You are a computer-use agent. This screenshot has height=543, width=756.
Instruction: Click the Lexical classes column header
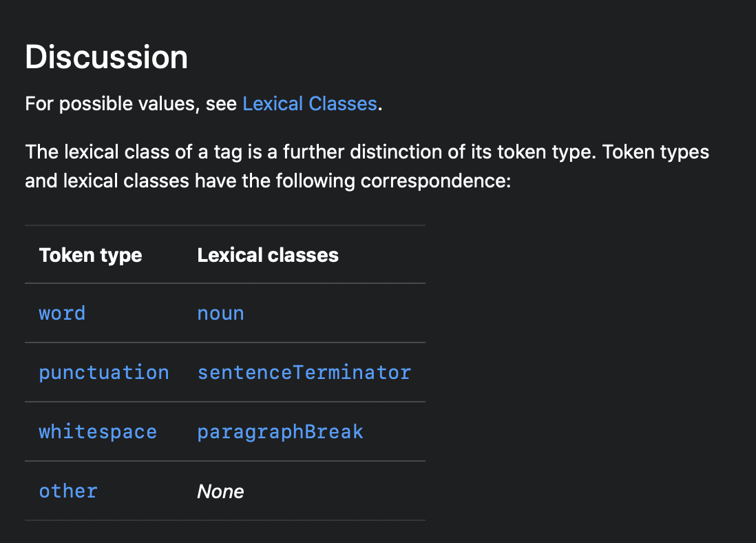tap(268, 255)
